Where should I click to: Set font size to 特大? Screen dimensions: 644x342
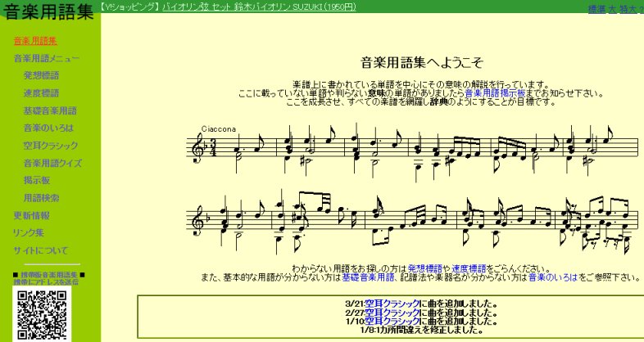(628, 9)
